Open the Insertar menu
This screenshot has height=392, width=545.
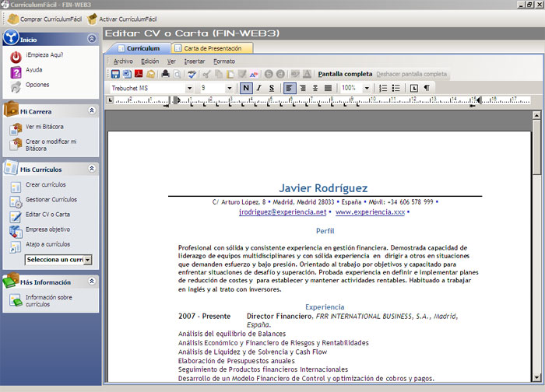pos(195,61)
